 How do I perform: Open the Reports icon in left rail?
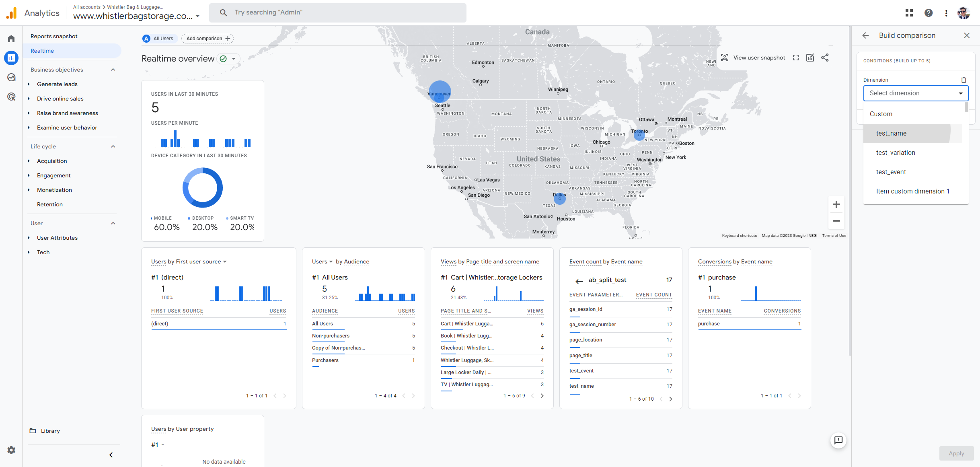point(11,58)
